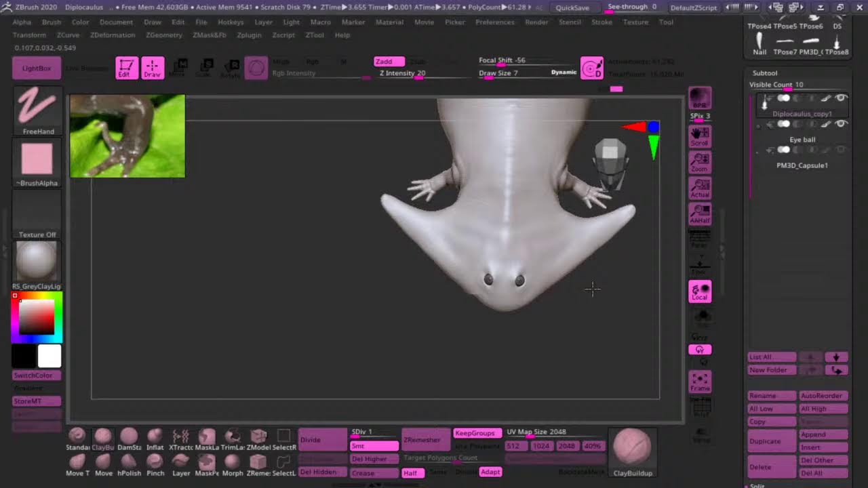Viewport: 868px width, 488px height.
Task: Select the TrimLasso brush
Action: [x=232, y=439]
